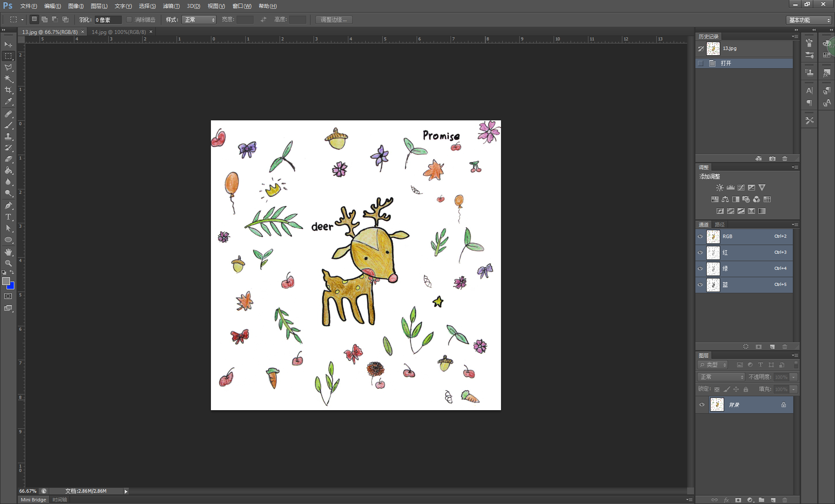Open 时间轴 timeline panel

tap(60, 500)
